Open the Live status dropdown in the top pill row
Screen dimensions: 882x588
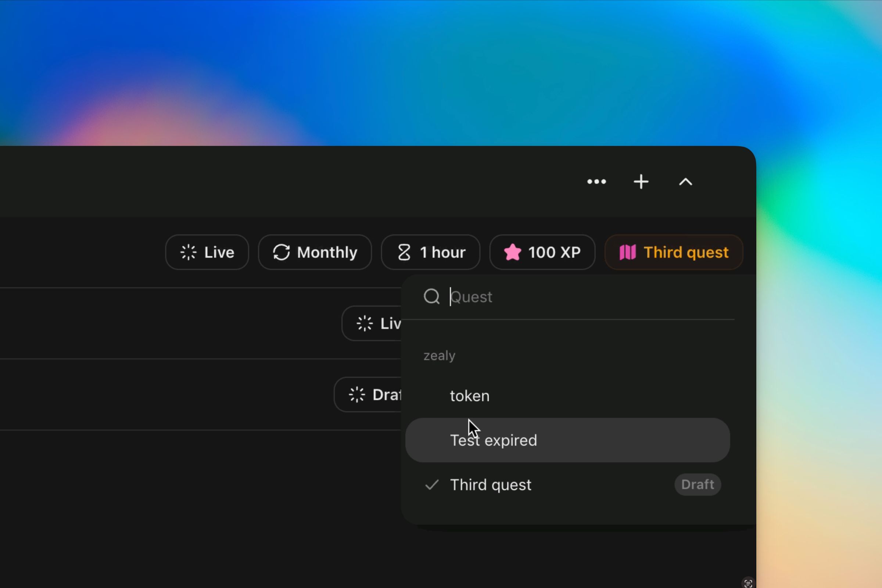point(207,252)
